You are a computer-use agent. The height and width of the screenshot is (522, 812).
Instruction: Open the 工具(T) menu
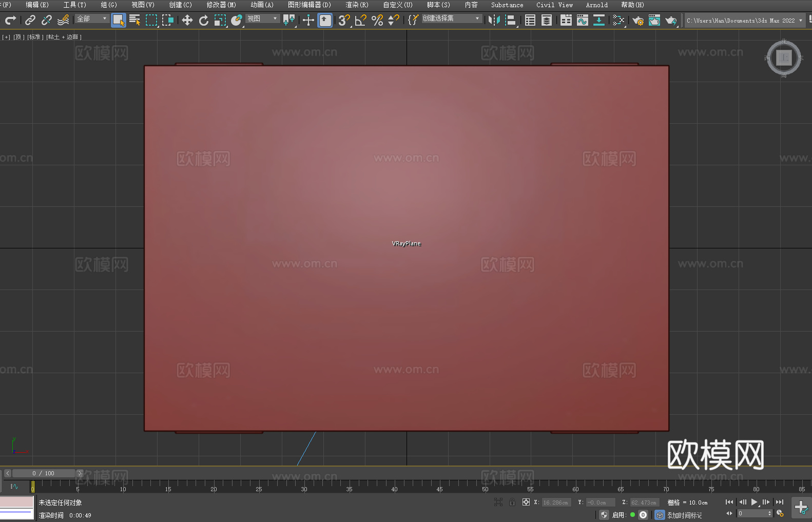point(75,5)
